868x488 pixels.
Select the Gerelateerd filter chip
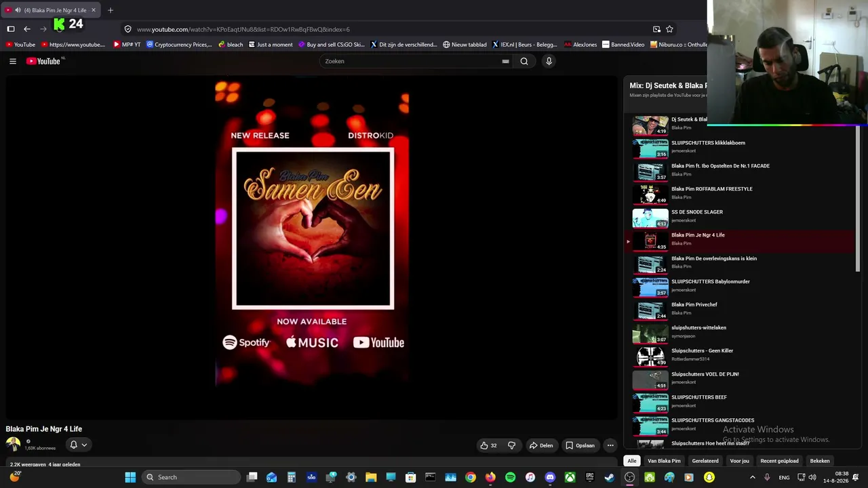(x=705, y=461)
